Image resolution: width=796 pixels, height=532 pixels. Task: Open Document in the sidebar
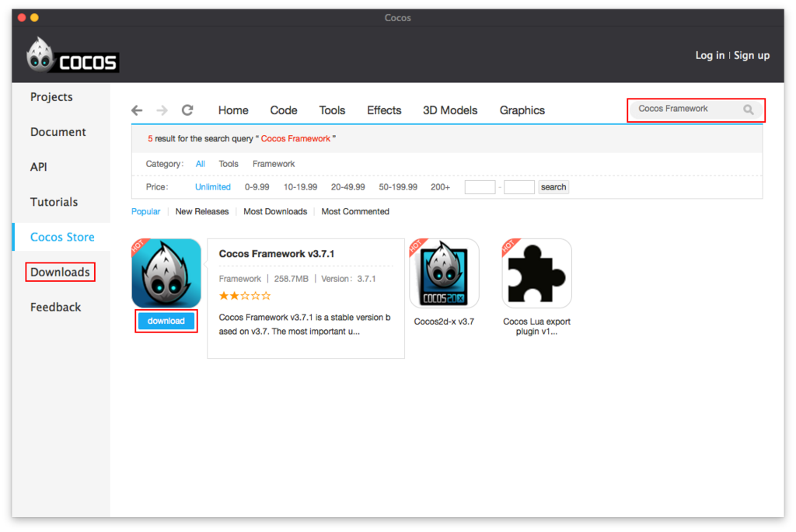coord(58,132)
